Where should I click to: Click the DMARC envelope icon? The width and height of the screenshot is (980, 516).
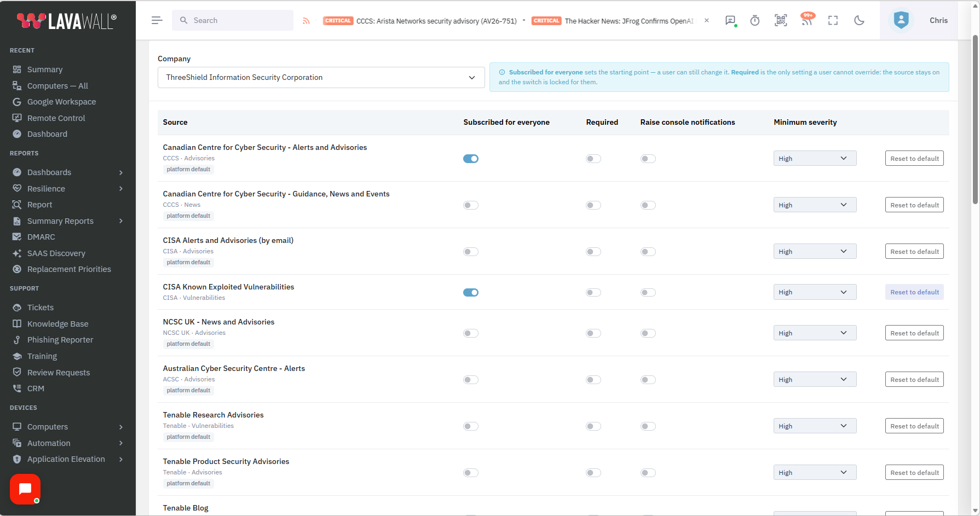click(x=17, y=237)
